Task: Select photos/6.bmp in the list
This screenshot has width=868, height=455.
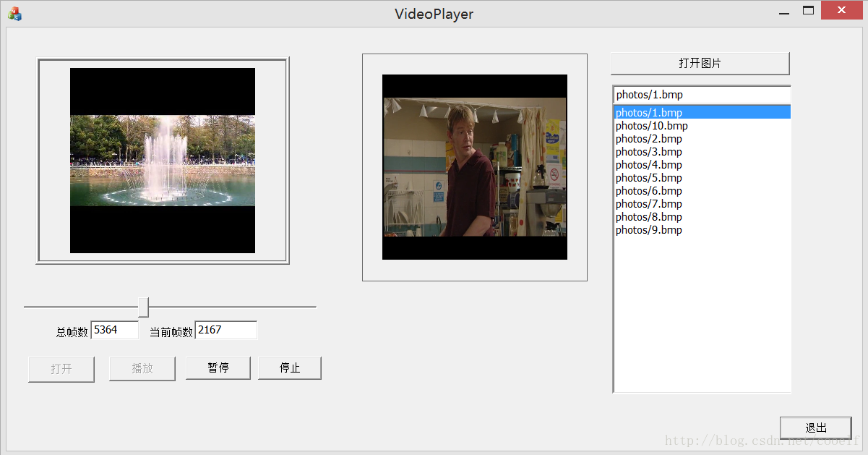Action: [x=702, y=191]
